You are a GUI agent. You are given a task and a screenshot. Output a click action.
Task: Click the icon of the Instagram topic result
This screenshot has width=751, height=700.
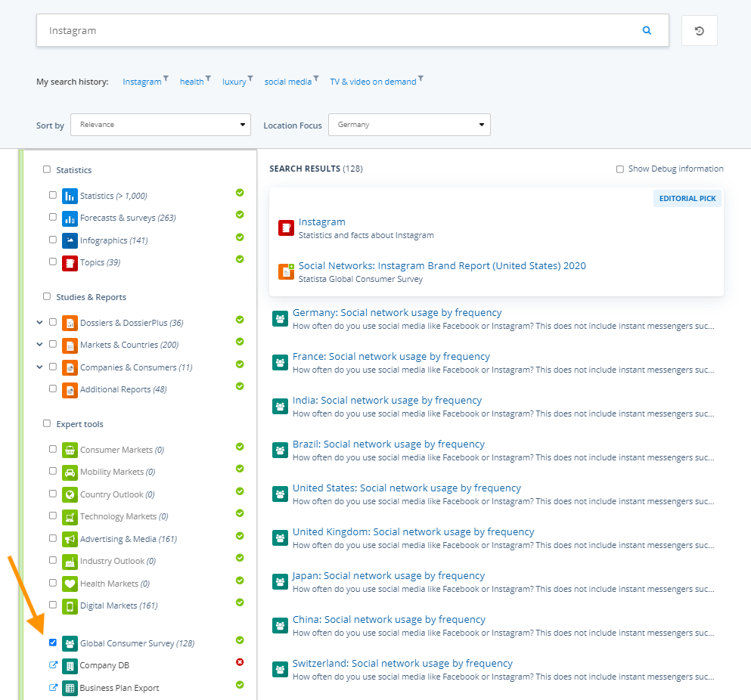(x=286, y=228)
